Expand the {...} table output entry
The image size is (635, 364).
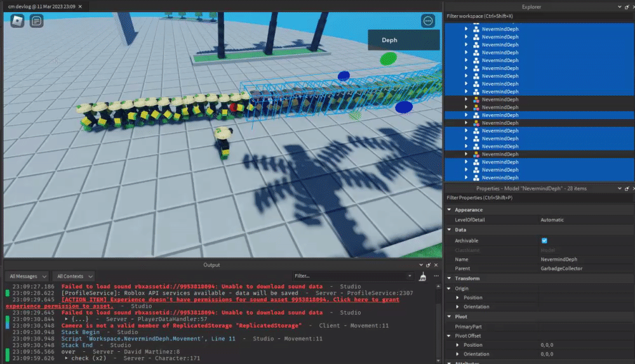point(67,319)
